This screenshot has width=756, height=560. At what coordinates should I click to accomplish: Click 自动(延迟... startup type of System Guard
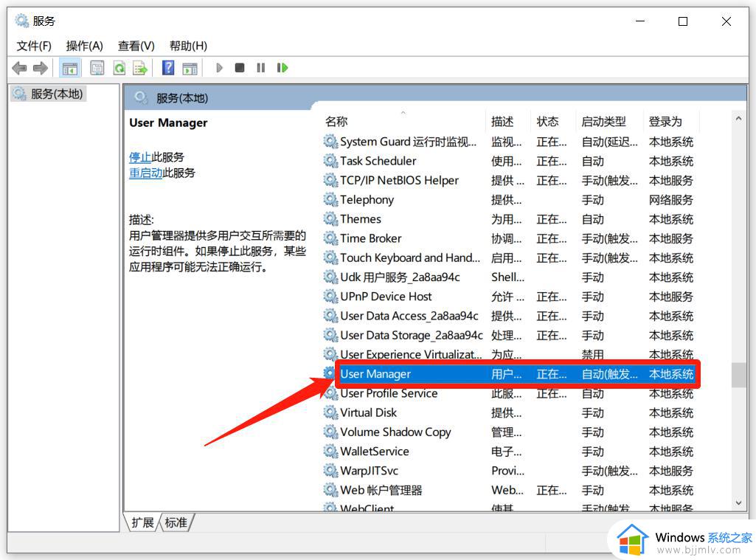coord(609,142)
